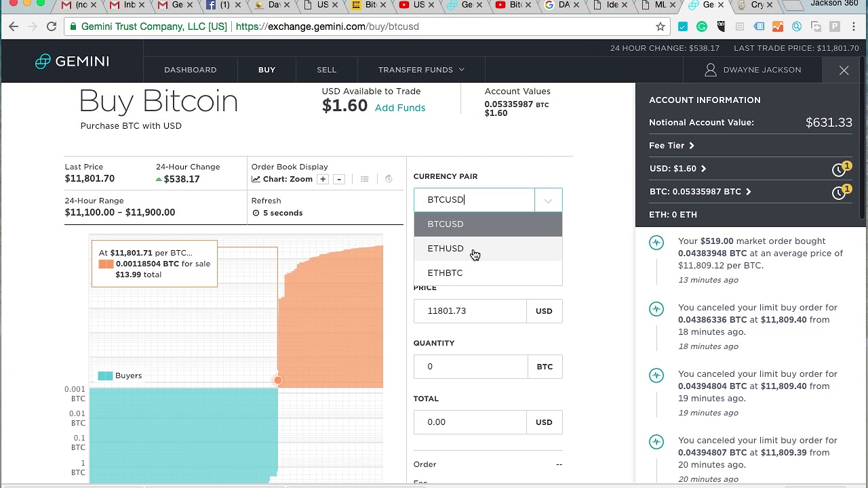Select BTCUSD from the currency pair list

(x=488, y=224)
